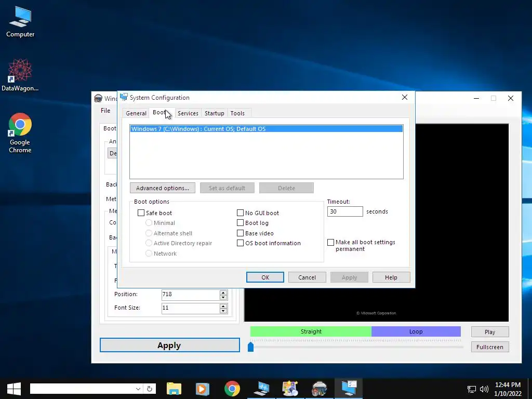This screenshot has height=399, width=532.
Task: Switch to the Tools tab
Action: 237,113
